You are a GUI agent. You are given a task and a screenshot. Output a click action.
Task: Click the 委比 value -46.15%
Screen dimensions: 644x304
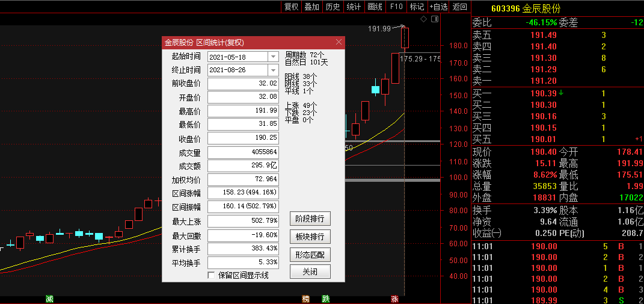click(541, 22)
